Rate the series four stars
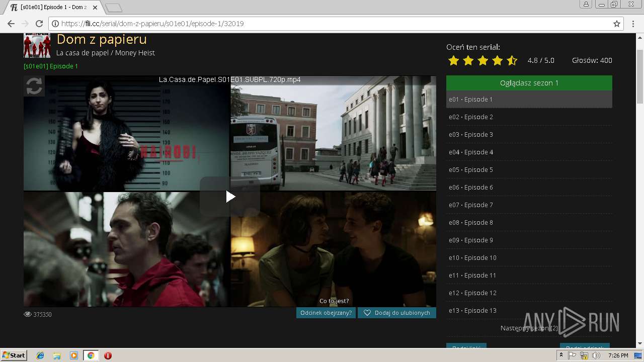This screenshot has height=362, width=644. 497,60
